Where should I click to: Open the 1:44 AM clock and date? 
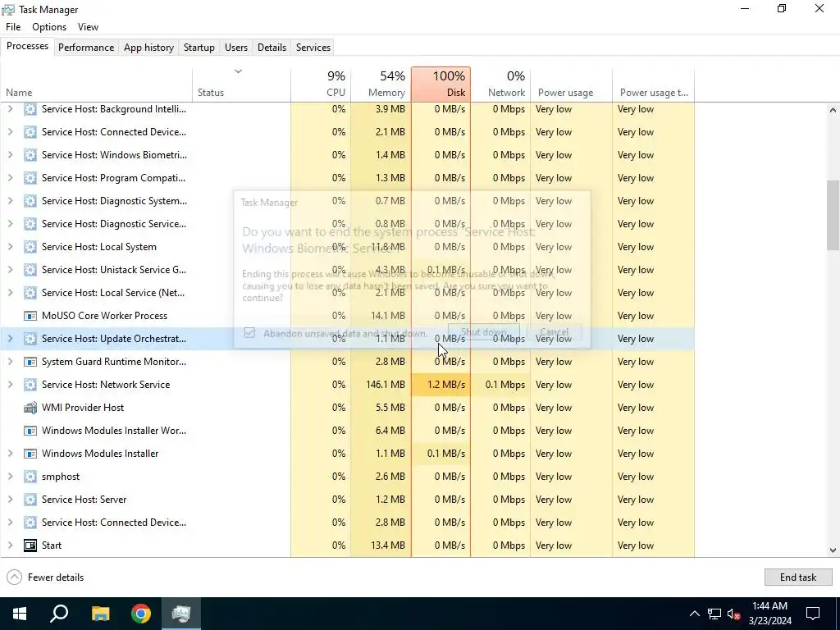[769, 614]
